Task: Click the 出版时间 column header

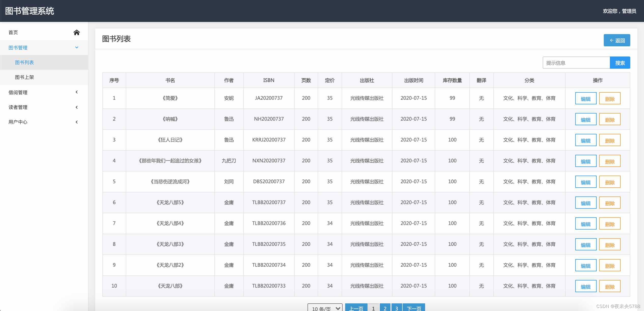Action: (414, 80)
